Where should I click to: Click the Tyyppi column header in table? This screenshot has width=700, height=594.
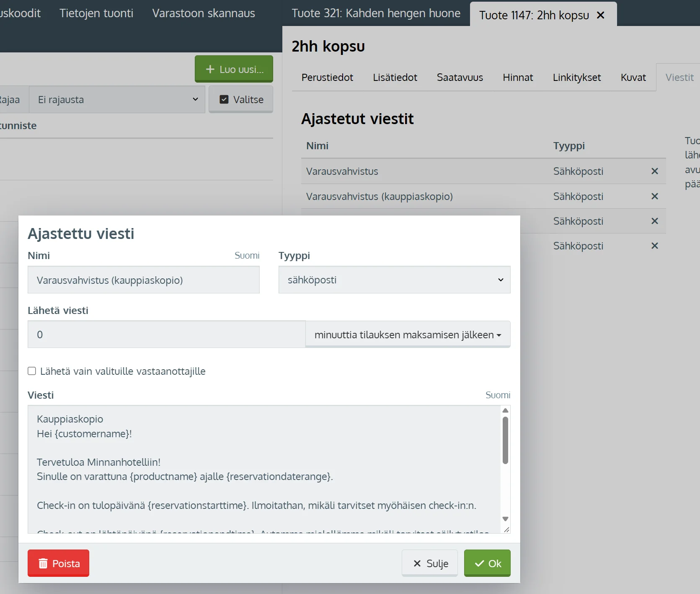[569, 146]
